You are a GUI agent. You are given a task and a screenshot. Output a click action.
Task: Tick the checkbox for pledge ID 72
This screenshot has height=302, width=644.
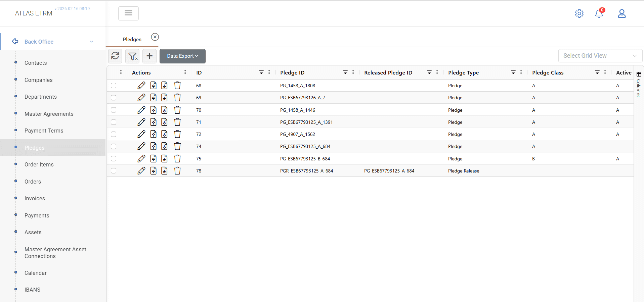coord(114,134)
